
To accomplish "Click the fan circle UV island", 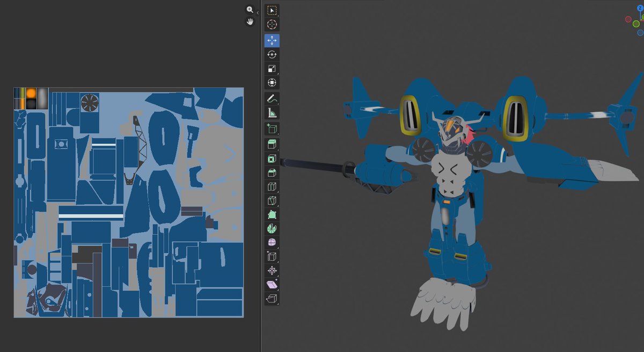I will point(89,102).
